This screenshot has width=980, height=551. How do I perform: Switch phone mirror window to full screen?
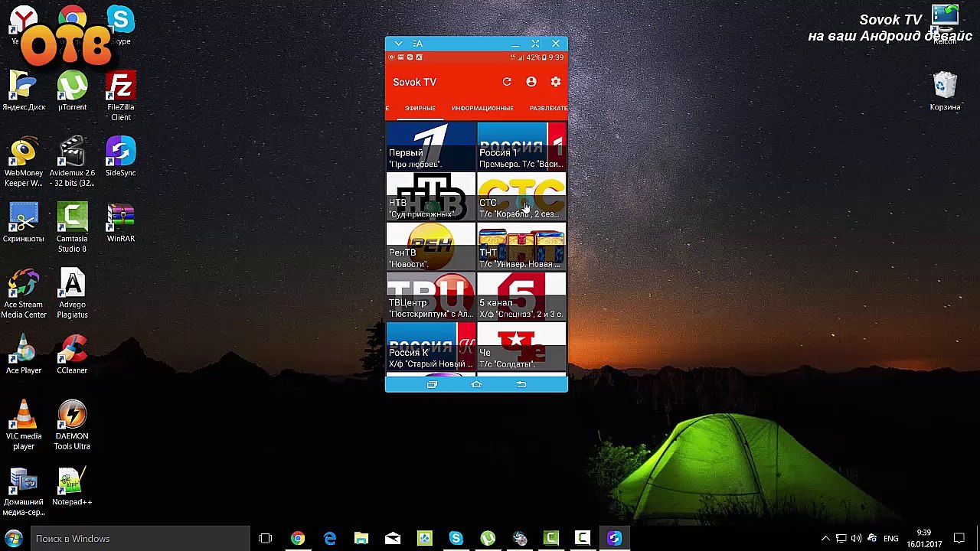pos(535,44)
